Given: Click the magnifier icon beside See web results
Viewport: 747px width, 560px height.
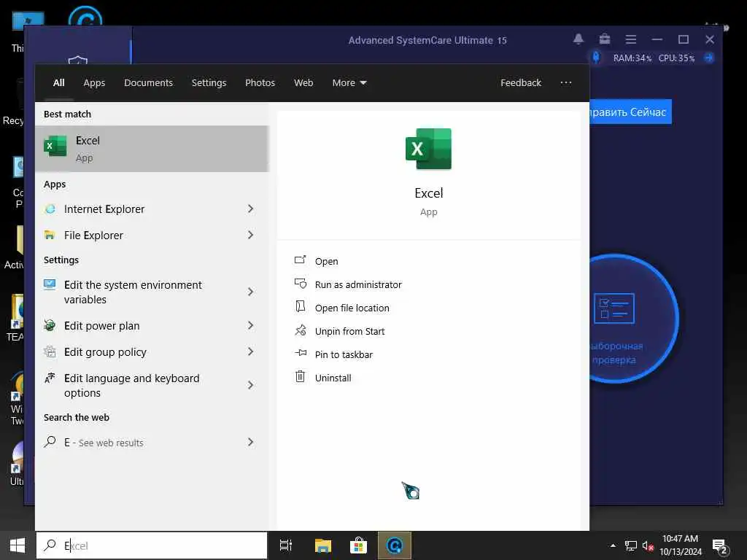Looking at the screenshot, I should tap(50, 442).
